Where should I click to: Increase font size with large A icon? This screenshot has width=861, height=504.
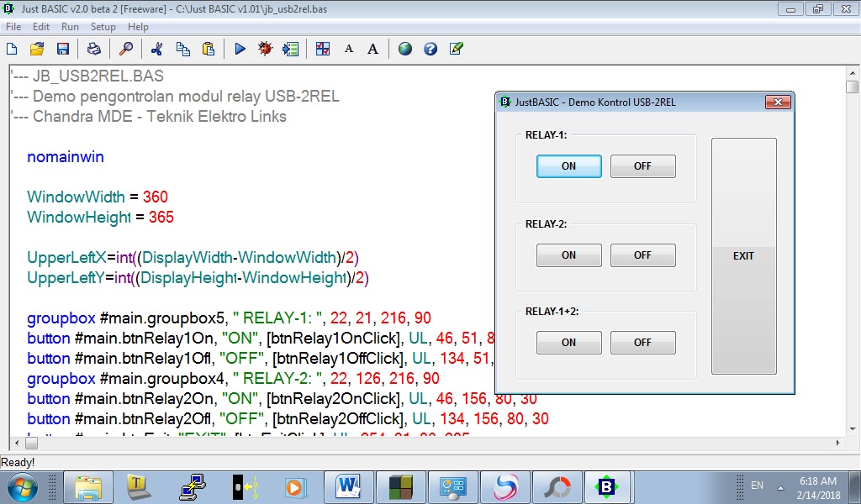point(372,49)
